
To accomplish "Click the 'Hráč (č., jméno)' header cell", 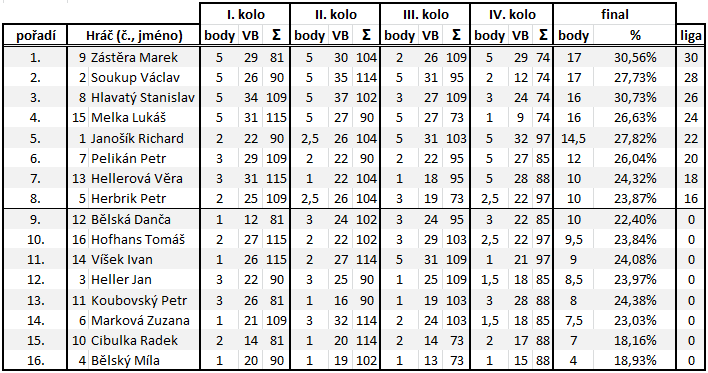I will click(x=134, y=35).
